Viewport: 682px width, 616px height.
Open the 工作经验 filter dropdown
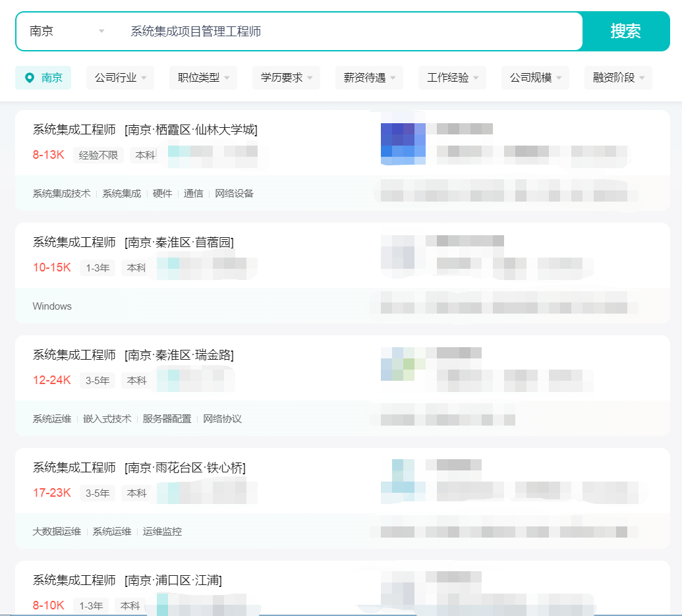click(x=452, y=77)
